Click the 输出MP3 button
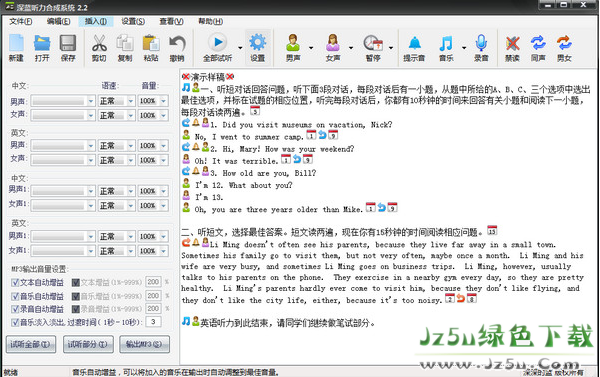This screenshot has width=600, height=377. tap(145, 344)
